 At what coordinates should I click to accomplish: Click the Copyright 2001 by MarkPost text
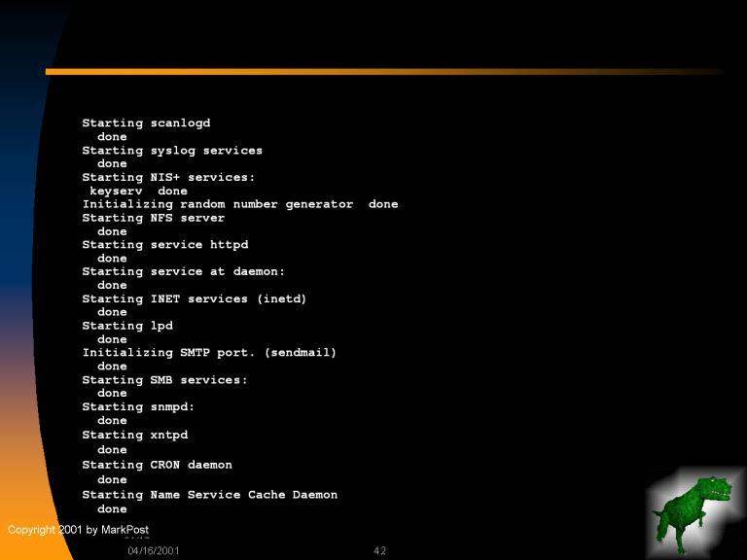tap(78, 530)
